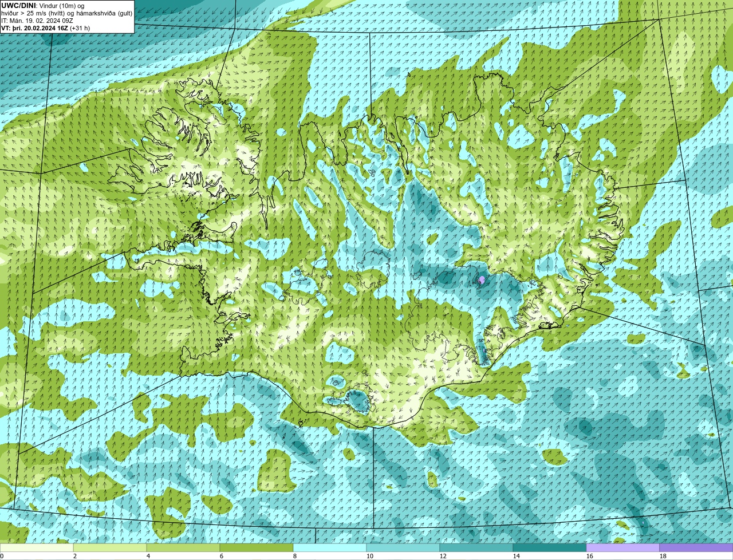Click the pale yellow 0–2 m/s legend swatch
Screen dimensions: 733x560
37,548
